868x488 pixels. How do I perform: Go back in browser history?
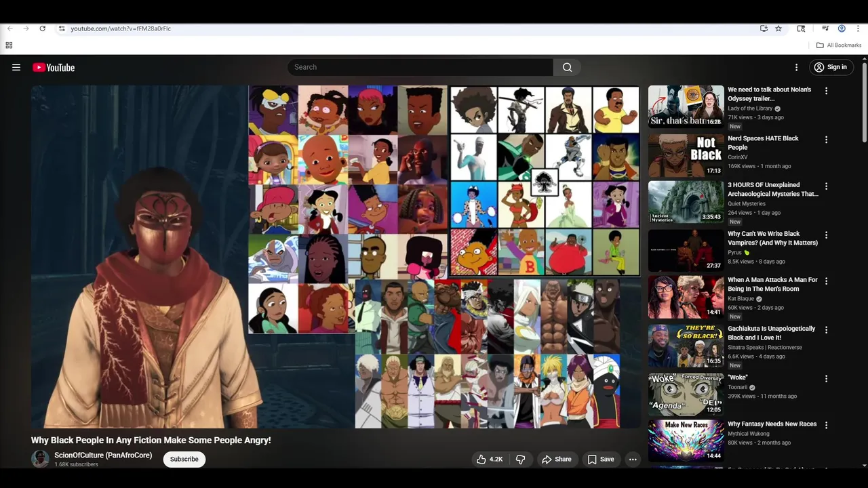click(x=9, y=28)
